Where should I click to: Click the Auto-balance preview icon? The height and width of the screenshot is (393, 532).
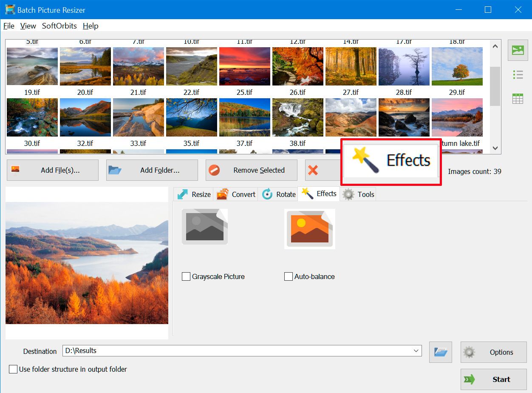[x=309, y=229]
